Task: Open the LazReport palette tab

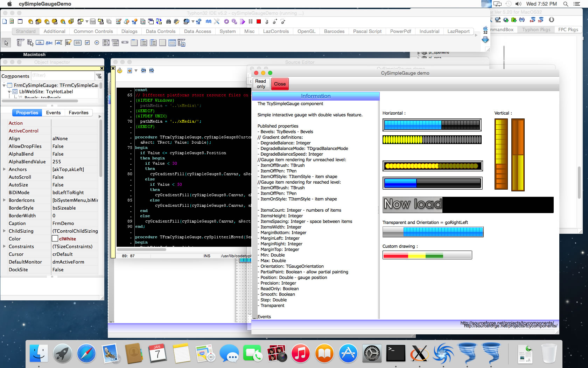Action: [458, 31]
